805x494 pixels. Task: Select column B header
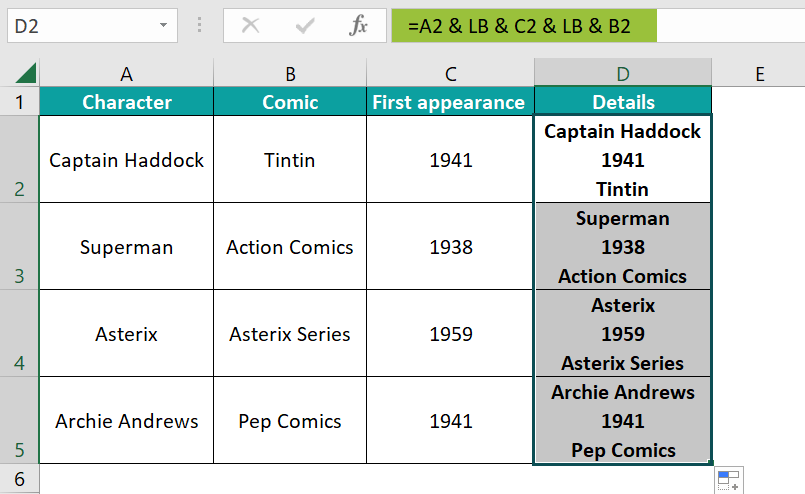(290, 73)
